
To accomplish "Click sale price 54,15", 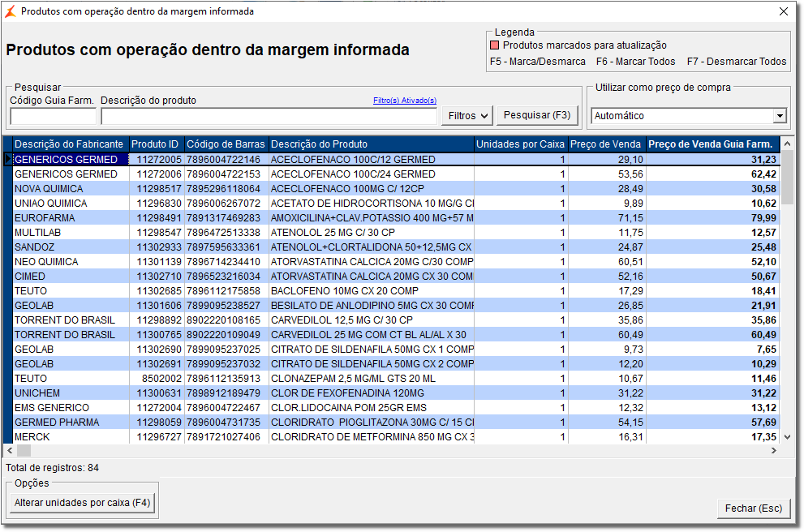I will (630, 423).
